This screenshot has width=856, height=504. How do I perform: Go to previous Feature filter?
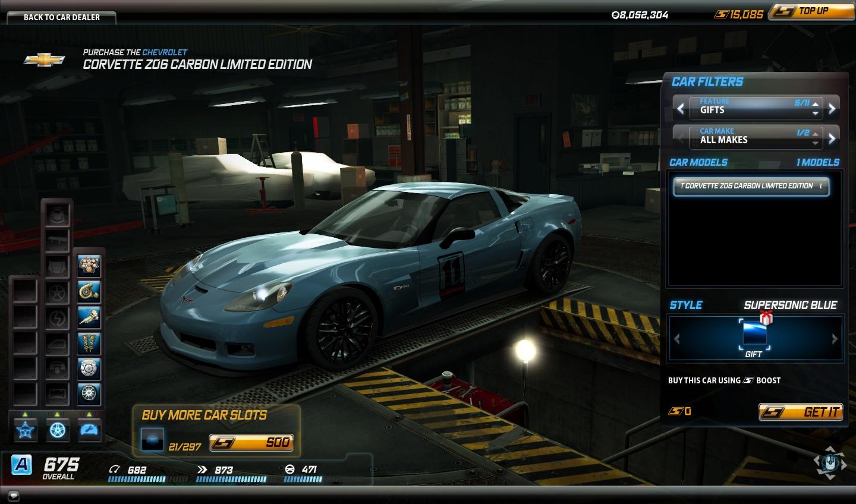pyautogui.click(x=681, y=109)
